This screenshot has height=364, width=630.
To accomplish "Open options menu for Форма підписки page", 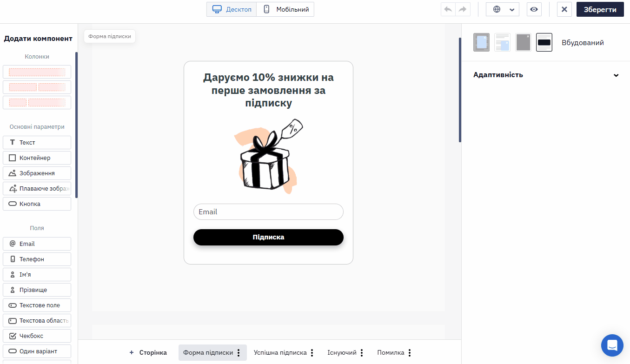I will (x=239, y=353).
